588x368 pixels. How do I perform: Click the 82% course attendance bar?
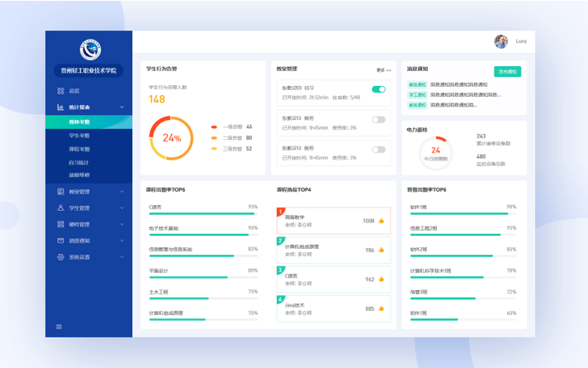tap(203, 256)
